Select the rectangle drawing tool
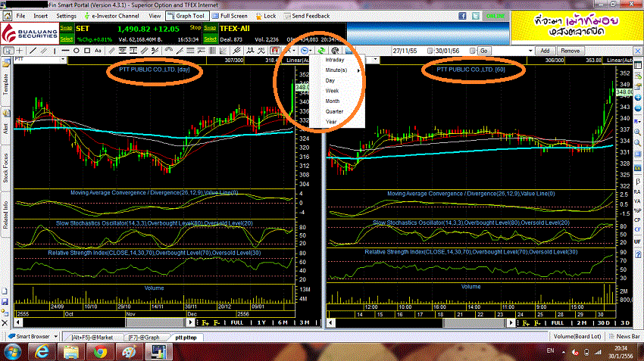This screenshot has width=644, height=361. click(87, 51)
